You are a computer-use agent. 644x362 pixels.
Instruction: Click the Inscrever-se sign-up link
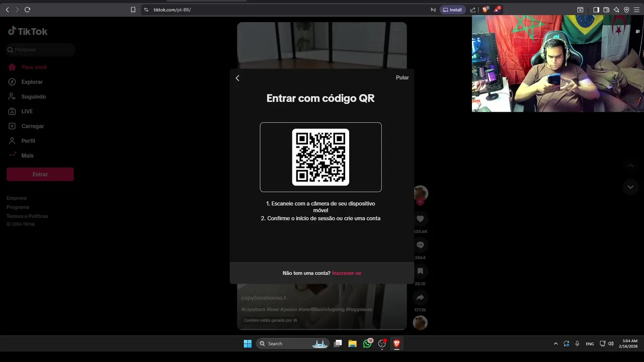click(347, 273)
